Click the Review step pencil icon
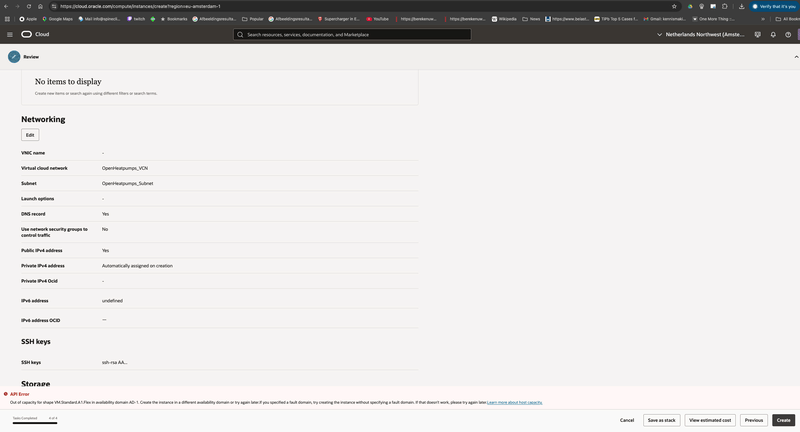The image size is (800, 432). (x=14, y=57)
